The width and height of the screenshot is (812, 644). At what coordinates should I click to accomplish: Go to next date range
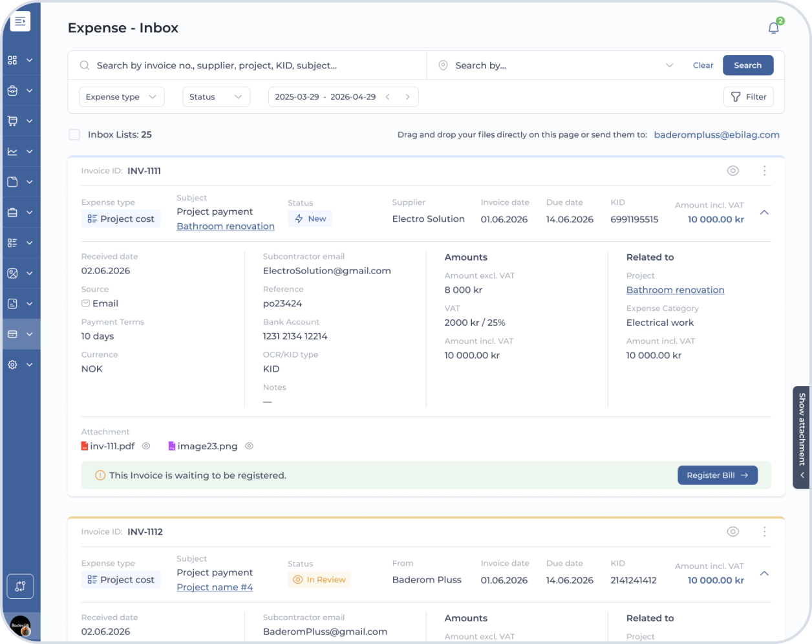point(407,97)
